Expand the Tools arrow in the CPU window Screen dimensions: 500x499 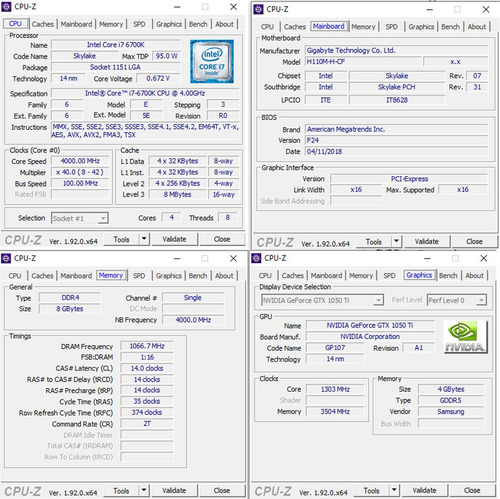pyautogui.click(x=144, y=239)
